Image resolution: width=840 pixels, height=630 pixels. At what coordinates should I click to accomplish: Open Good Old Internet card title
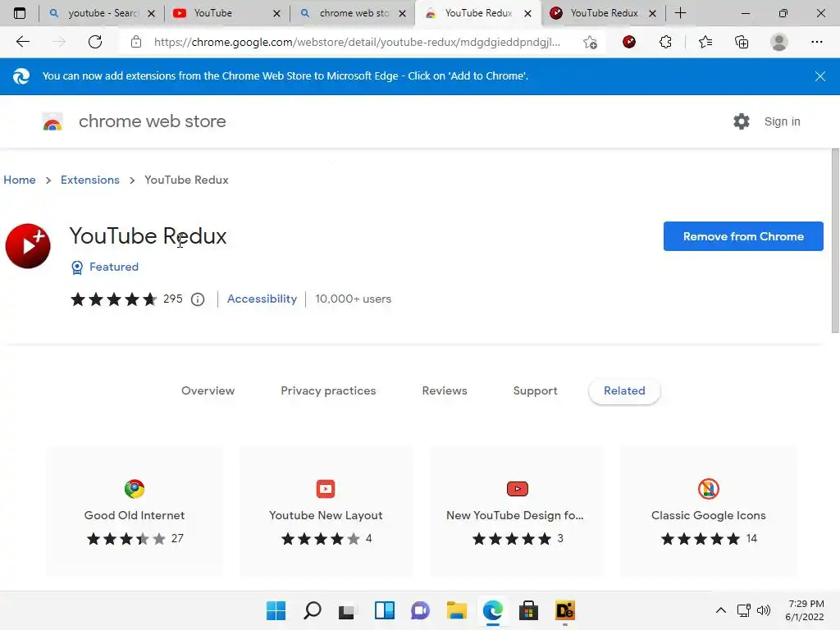pyautogui.click(x=135, y=515)
